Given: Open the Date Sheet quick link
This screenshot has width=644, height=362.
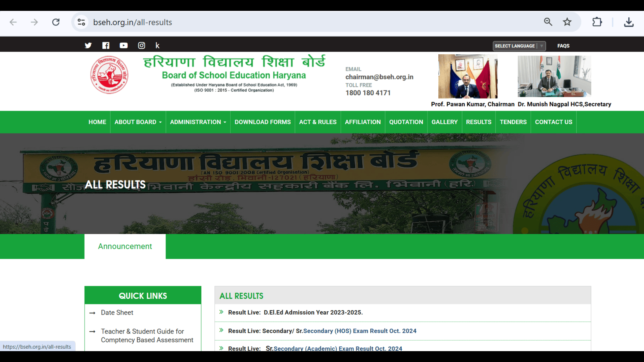Looking at the screenshot, I should pyautogui.click(x=117, y=313).
